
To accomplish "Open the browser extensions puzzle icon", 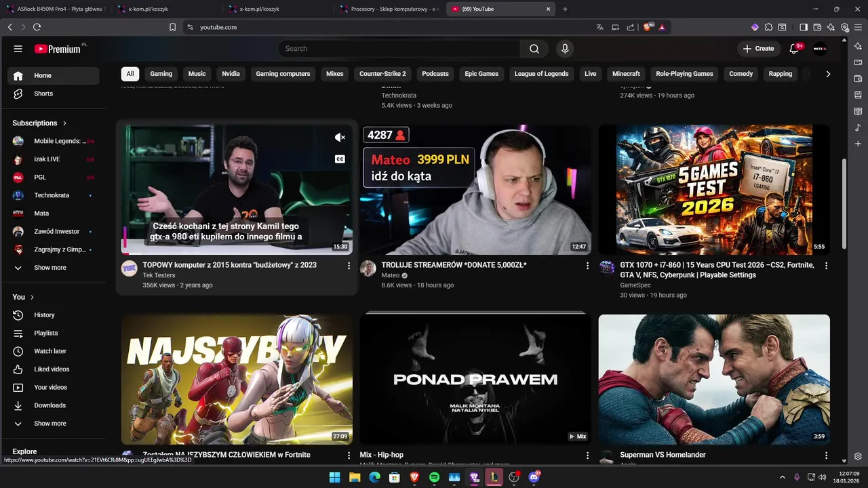I will coord(768,27).
